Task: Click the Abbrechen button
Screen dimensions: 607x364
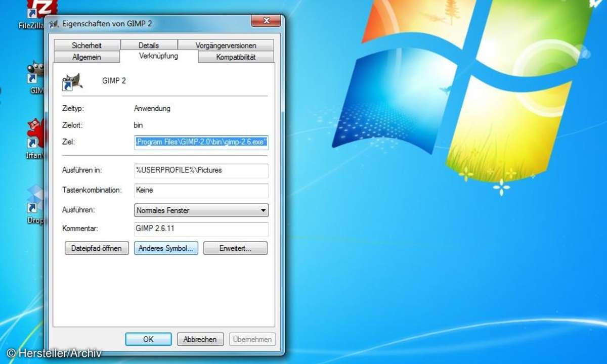Action: pos(200,339)
